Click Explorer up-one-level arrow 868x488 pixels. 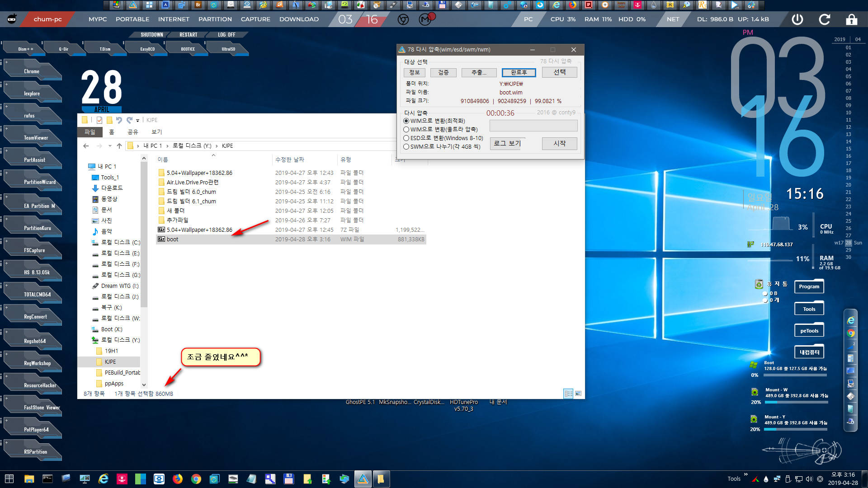pos(119,146)
